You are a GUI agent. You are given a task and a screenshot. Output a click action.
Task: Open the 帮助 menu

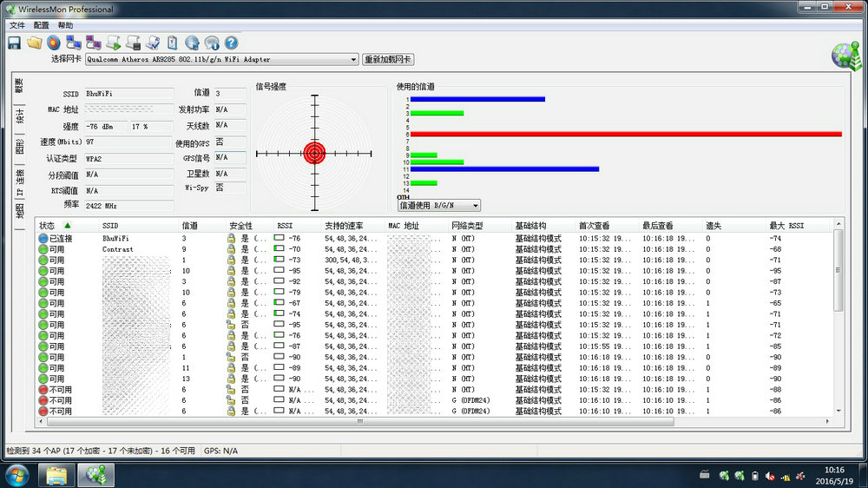pos(65,25)
